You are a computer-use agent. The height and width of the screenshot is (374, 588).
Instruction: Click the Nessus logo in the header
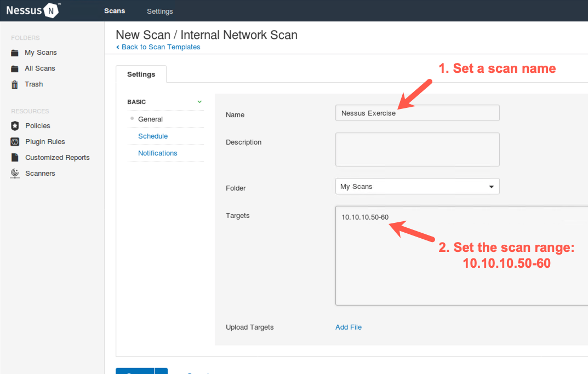point(33,10)
